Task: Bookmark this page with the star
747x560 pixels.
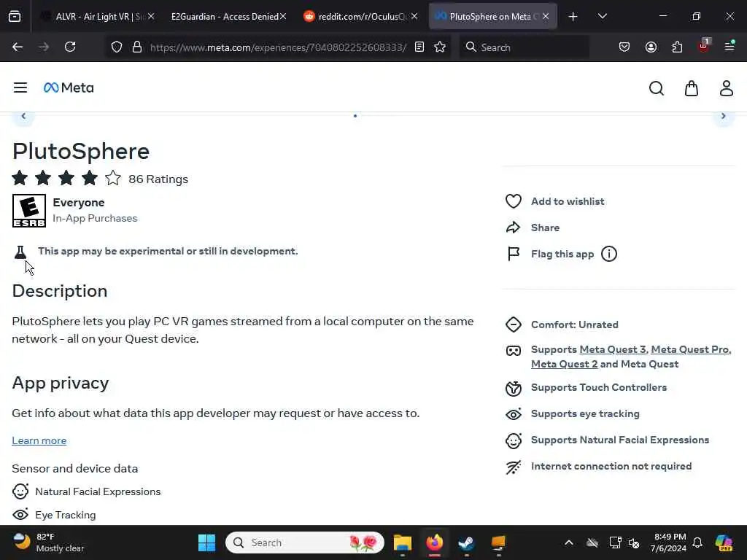Action: (440, 47)
